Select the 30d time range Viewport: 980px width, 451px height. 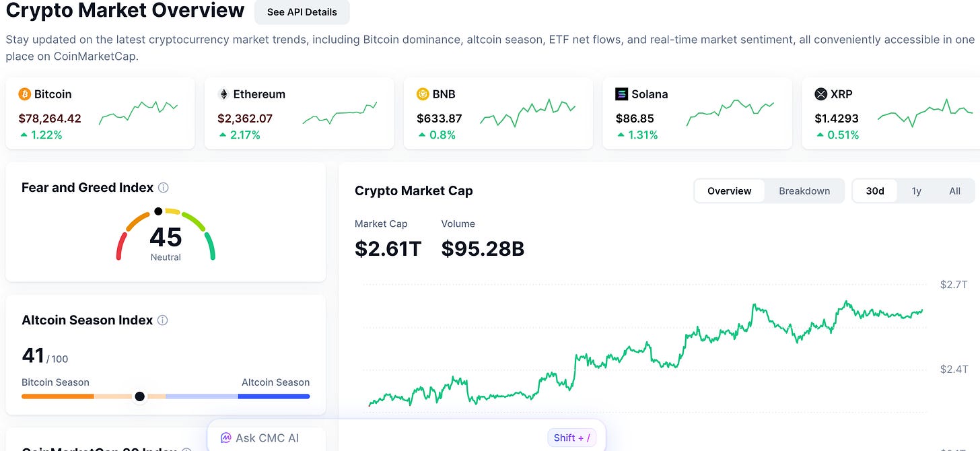(x=875, y=190)
